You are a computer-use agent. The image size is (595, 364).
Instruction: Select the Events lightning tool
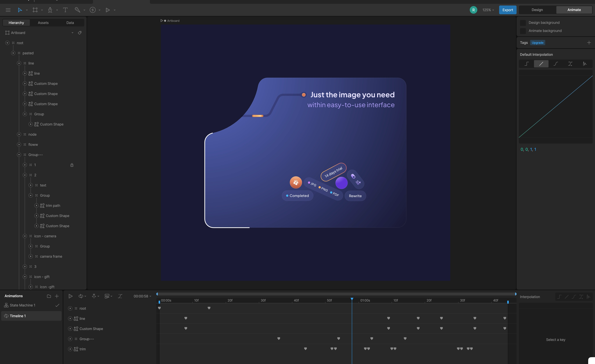click(x=93, y=10)
